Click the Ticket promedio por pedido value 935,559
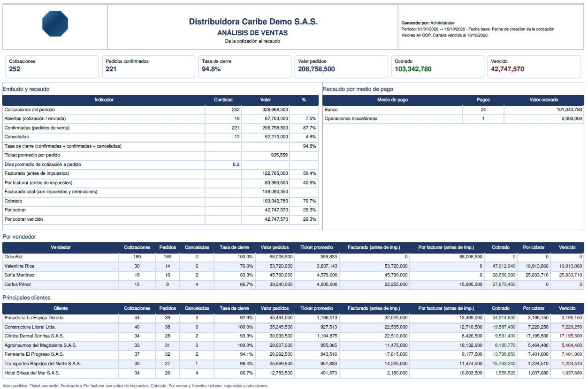Viewport: 588px width, 389px height. pos(280,155)
